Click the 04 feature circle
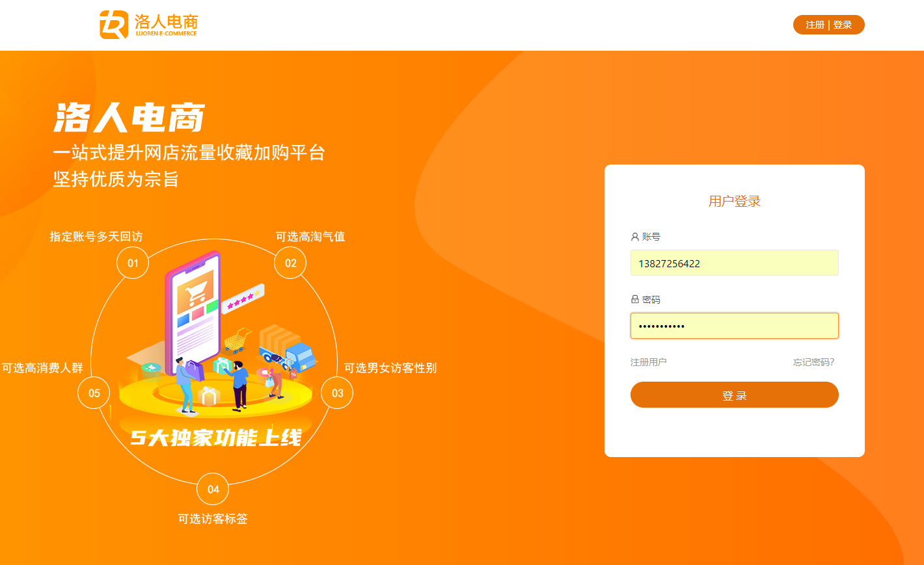 213,489
